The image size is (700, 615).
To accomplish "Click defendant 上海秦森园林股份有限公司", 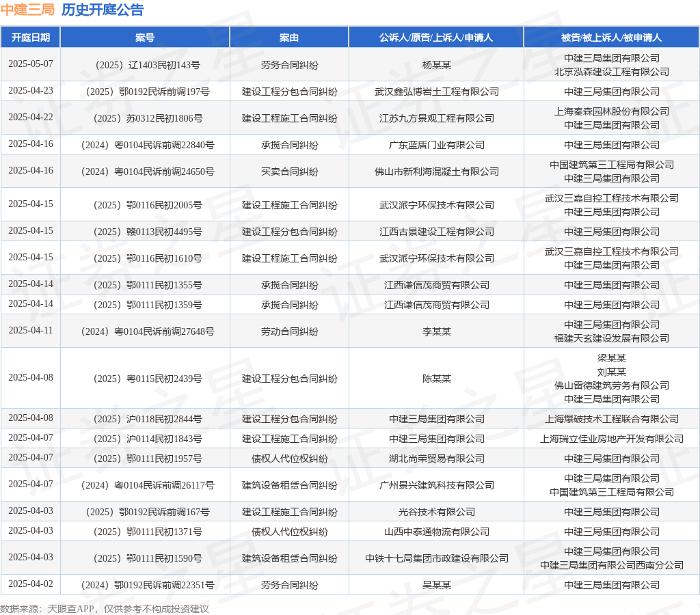I will pyautogui.click(x=611, y=111).
